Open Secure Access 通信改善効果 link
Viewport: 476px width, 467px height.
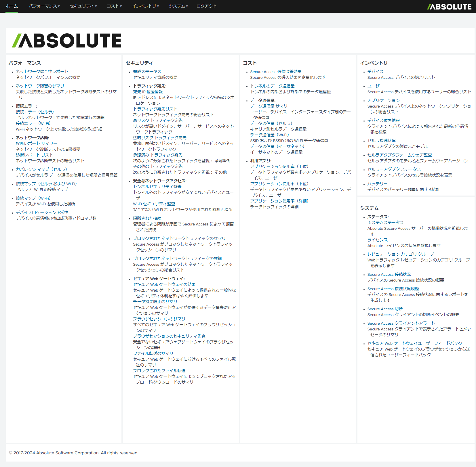276,72
